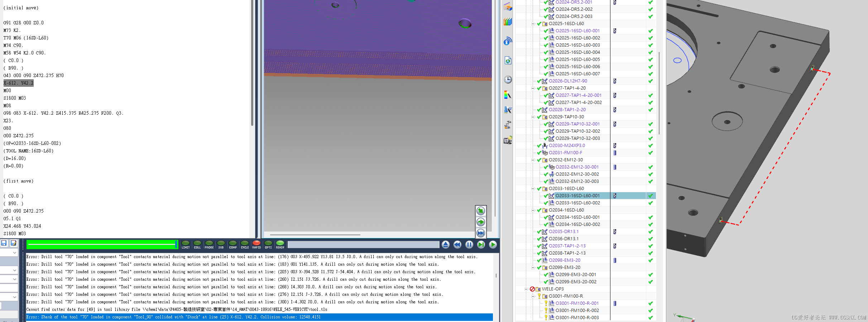Viewport: 868px width, 322px height.
Task: Select operation O2098-EM3-20
Action: (565, 260)
